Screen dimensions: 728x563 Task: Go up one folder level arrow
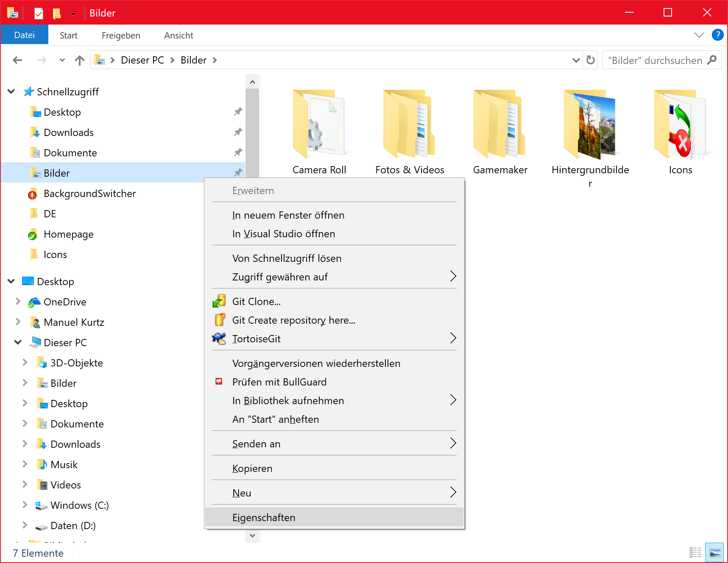pos(79,60)
